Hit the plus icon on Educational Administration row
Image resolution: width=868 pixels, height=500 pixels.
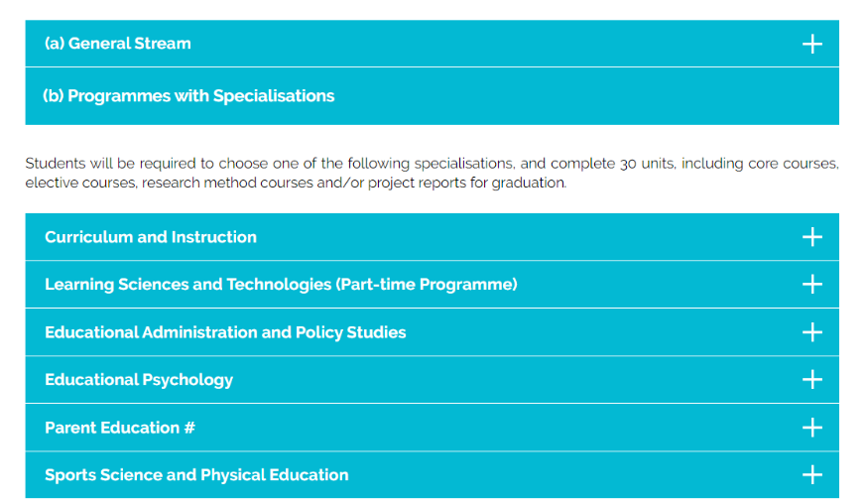811,332
